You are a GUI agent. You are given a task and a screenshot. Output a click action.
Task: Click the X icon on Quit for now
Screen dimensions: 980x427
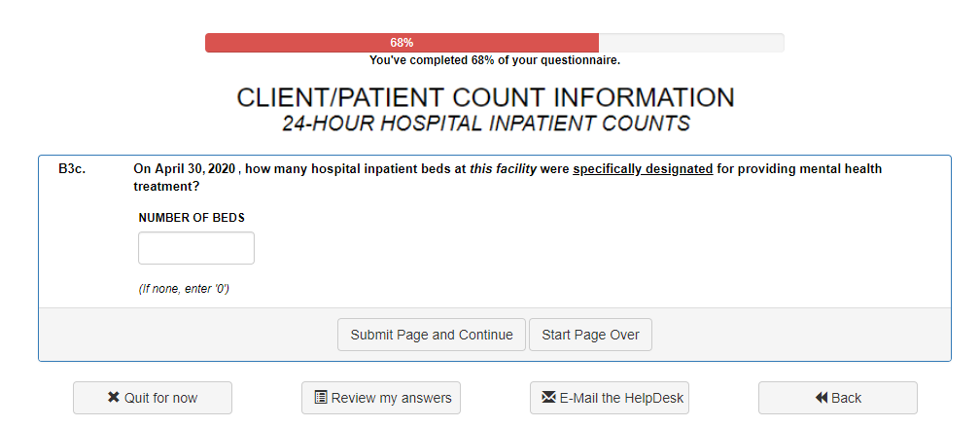coord(114,398)
